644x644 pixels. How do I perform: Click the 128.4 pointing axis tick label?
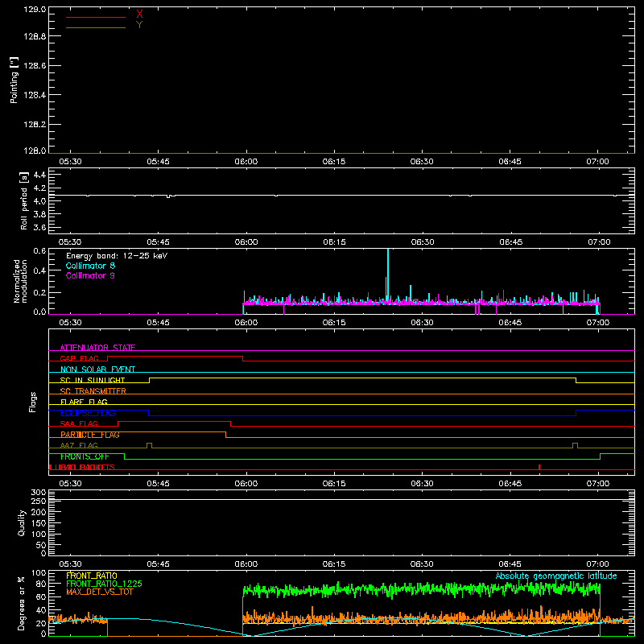[x=35, y=95]
